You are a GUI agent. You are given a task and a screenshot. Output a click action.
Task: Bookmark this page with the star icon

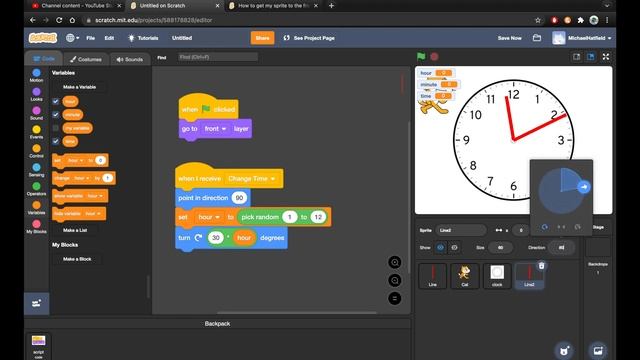(x=538, y=20)
